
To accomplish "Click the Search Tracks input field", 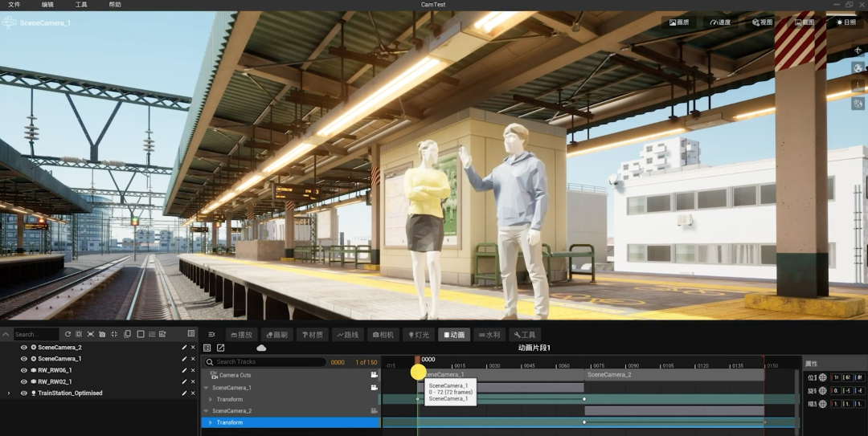I will click(x=265, y=362).
